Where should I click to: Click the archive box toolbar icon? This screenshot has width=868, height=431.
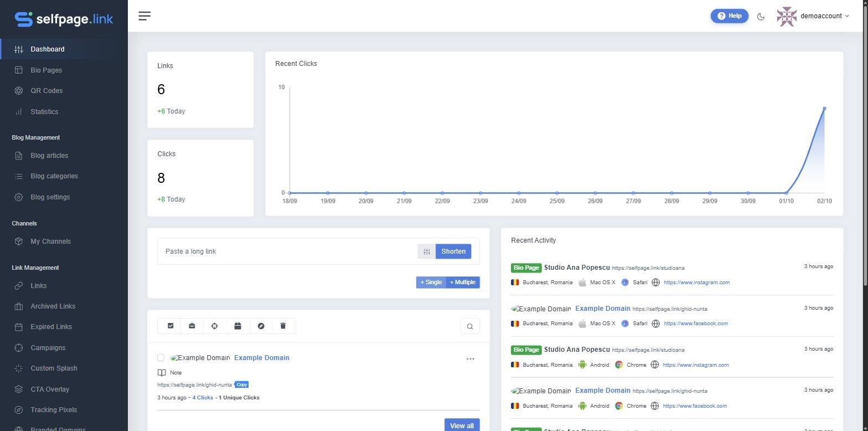click(x=237, y=326)
